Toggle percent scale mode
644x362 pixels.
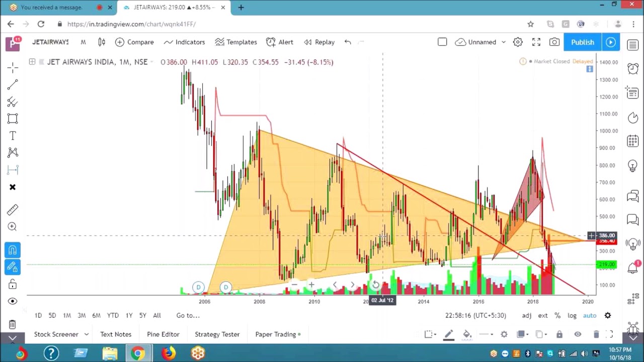click(557, 316)
